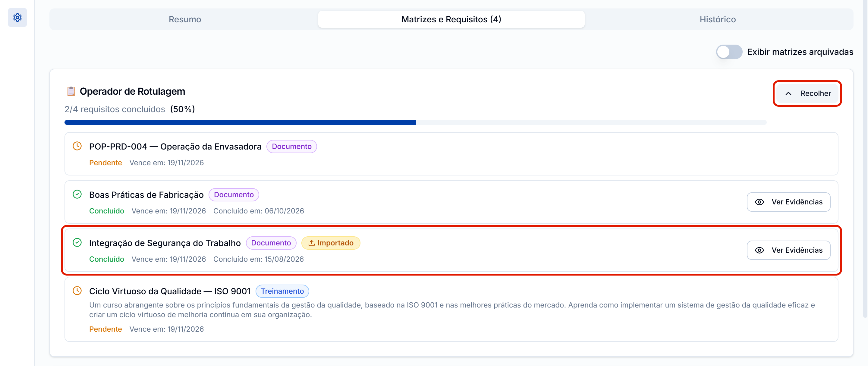
Task: Select the Matrizes e Requisitos (4) tab
Action: 451,19
